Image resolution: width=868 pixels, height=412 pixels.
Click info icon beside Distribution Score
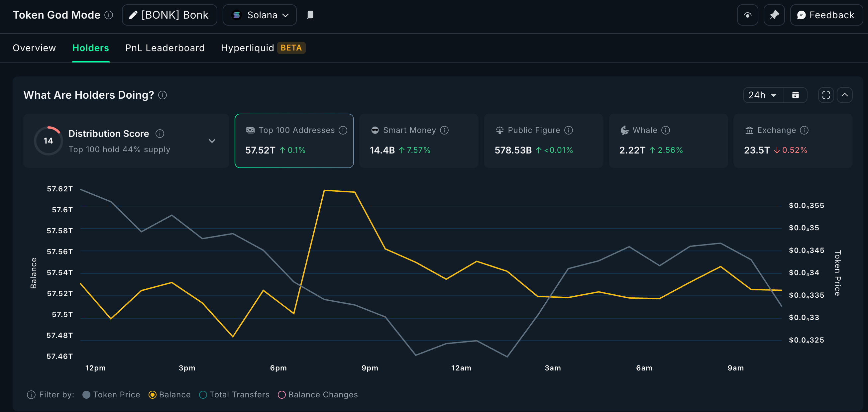point(160,134)
